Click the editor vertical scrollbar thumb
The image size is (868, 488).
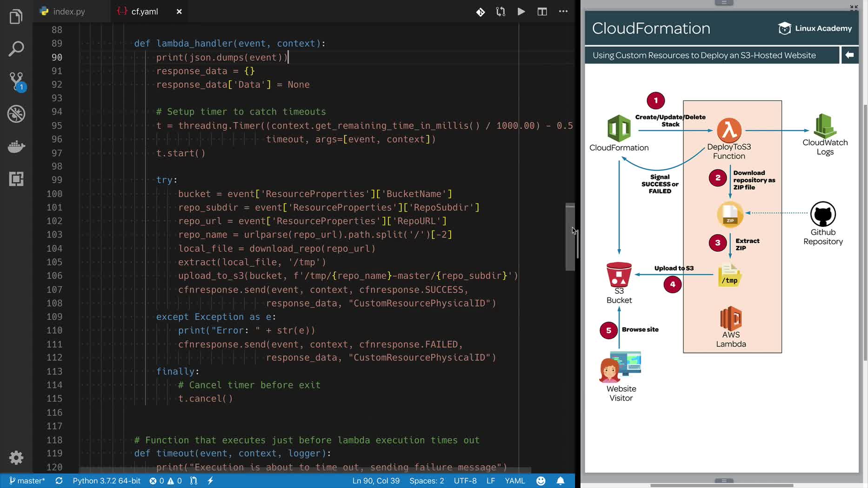[x=570, y=237]
